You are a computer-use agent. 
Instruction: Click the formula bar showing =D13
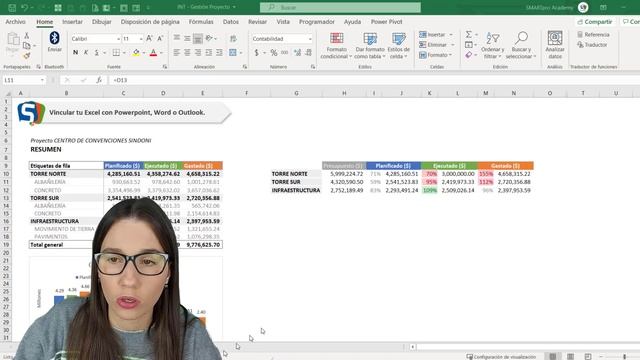374,80
